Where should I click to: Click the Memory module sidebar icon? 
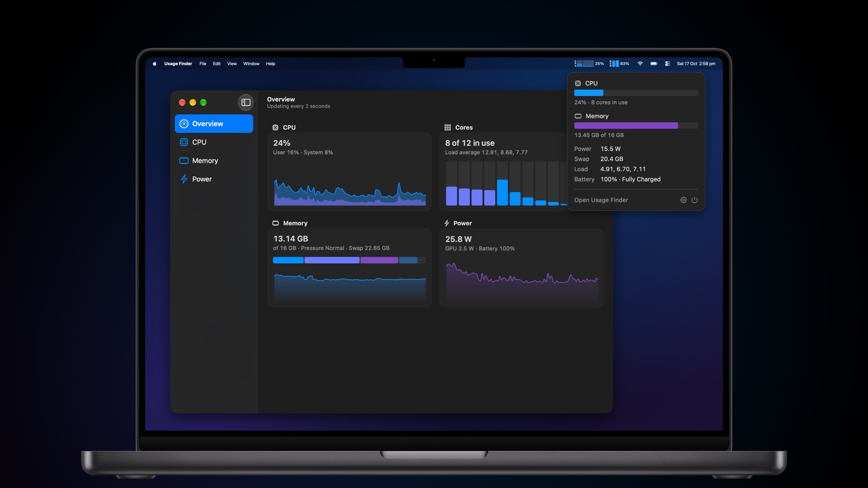(184, 160)
